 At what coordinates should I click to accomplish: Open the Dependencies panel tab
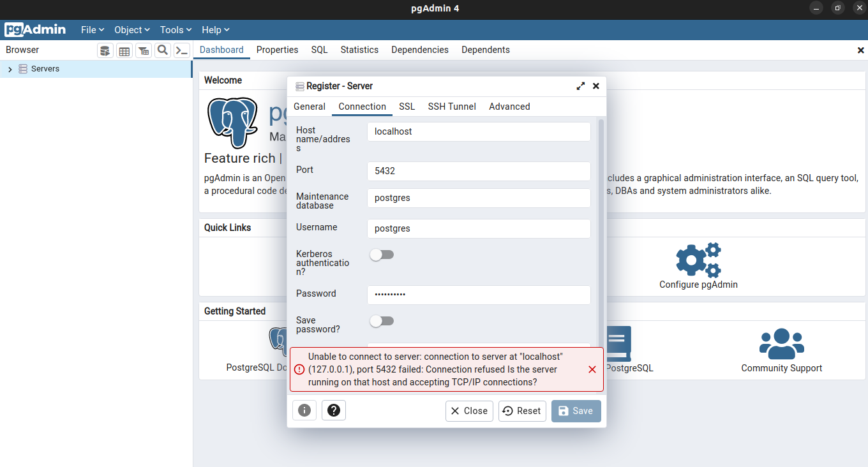420,50
